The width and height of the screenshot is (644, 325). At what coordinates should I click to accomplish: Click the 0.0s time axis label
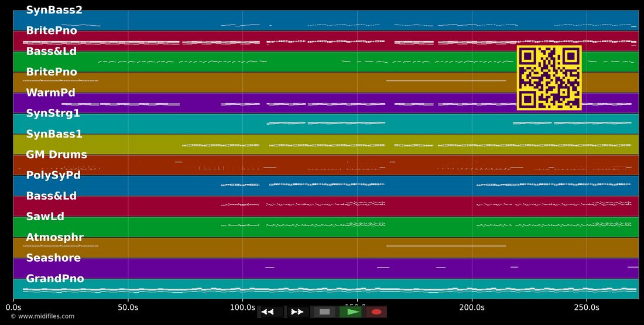pos(13,307)
